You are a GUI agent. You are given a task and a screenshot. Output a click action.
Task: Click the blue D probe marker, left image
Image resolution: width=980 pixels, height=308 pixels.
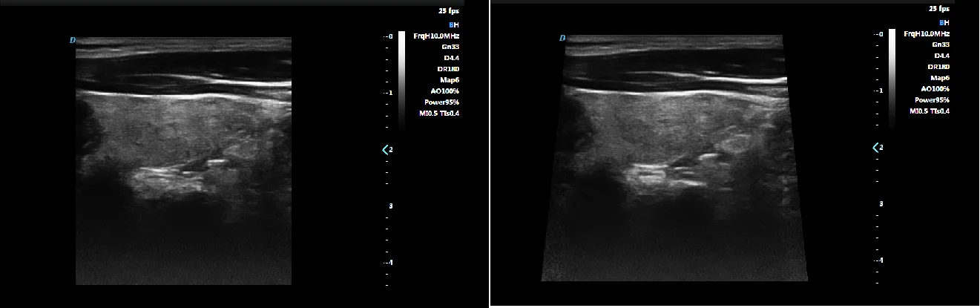click(x=73, y=39)
